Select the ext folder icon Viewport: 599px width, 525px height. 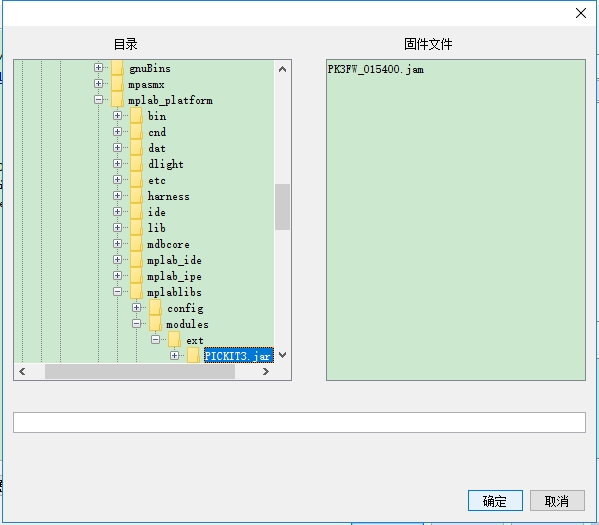[x=175, y=340]
